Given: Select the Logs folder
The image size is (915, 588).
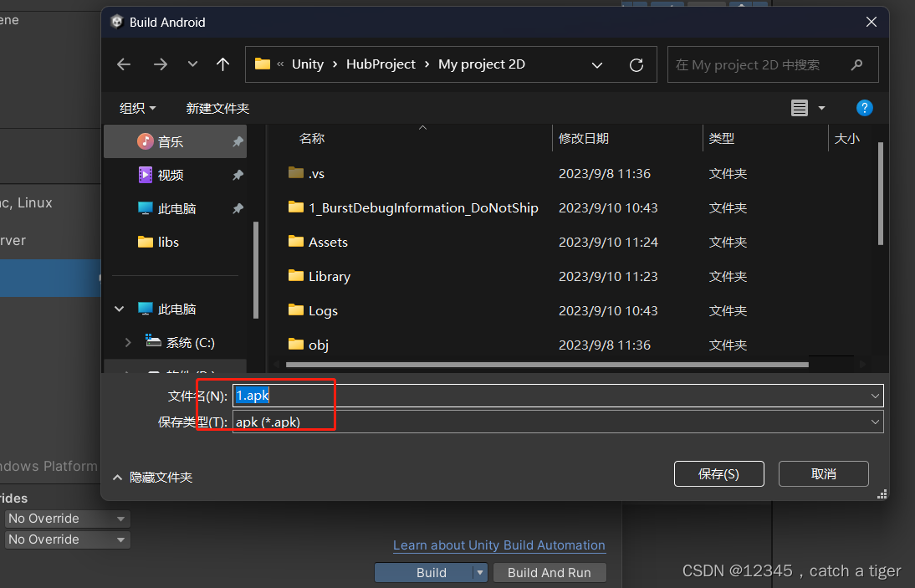Looking at the screenshot, I should [x=323, y=311].
